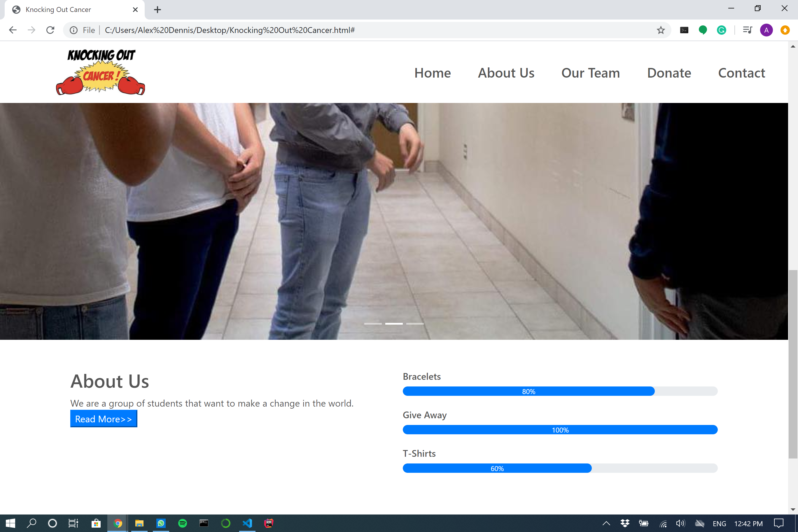Open the site information icon beside File
Viewport: 798px width, 532px height.
[x=73, y=30]
